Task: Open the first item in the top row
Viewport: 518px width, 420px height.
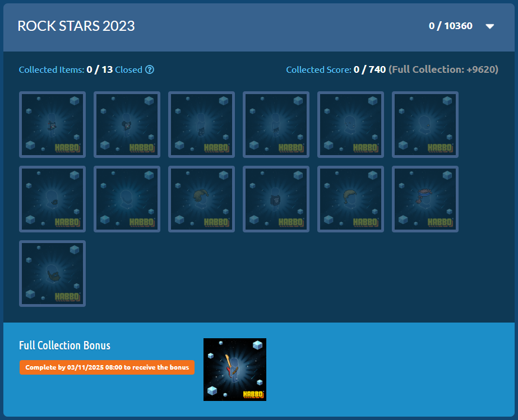Action: [53, 125]
